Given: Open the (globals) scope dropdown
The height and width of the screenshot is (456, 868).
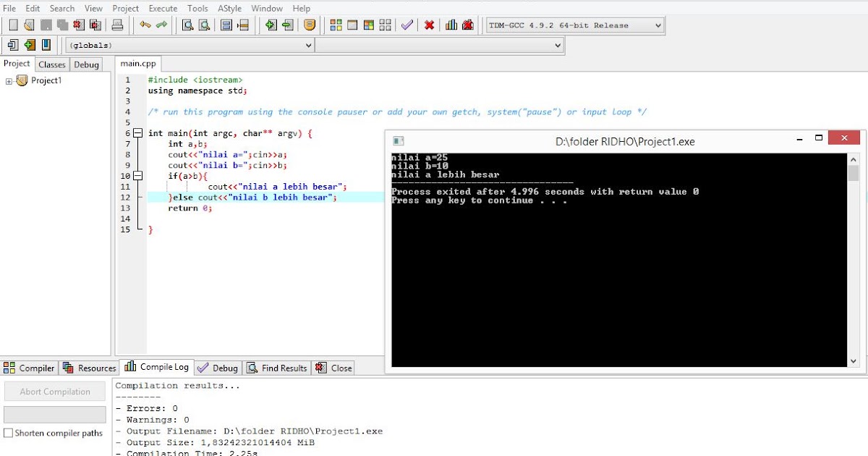Looking at the screenshot, I should point(190,45).
